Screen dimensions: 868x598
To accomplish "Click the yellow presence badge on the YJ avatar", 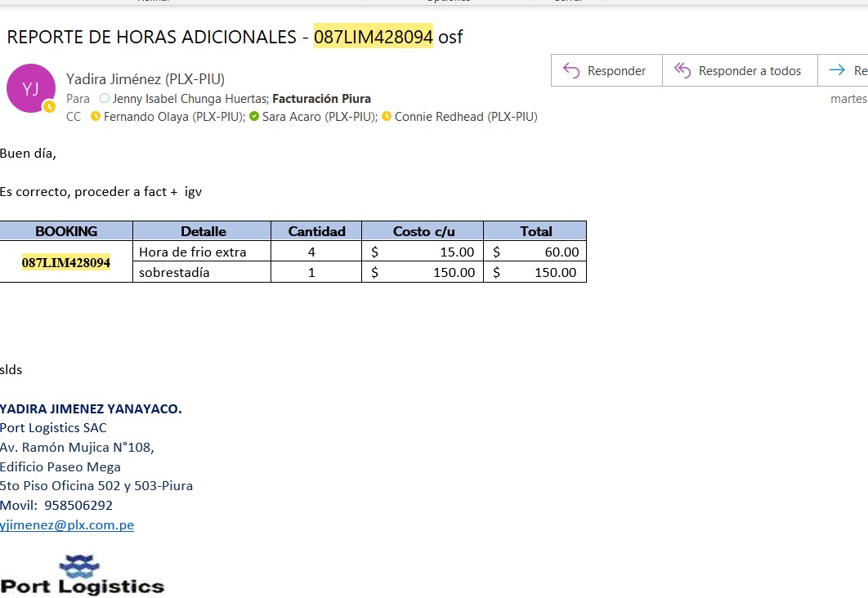I will tap(49, 107).
